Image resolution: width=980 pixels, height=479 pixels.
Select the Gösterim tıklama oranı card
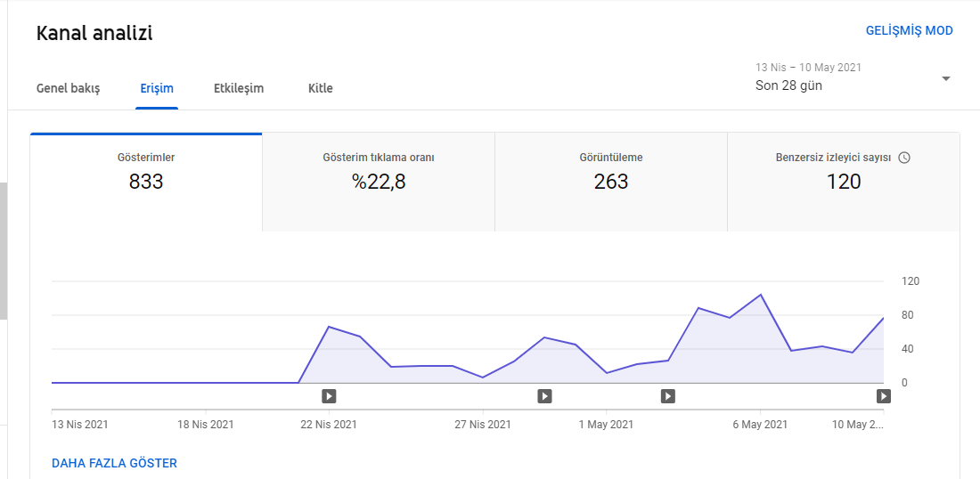[x=379, y=183]
